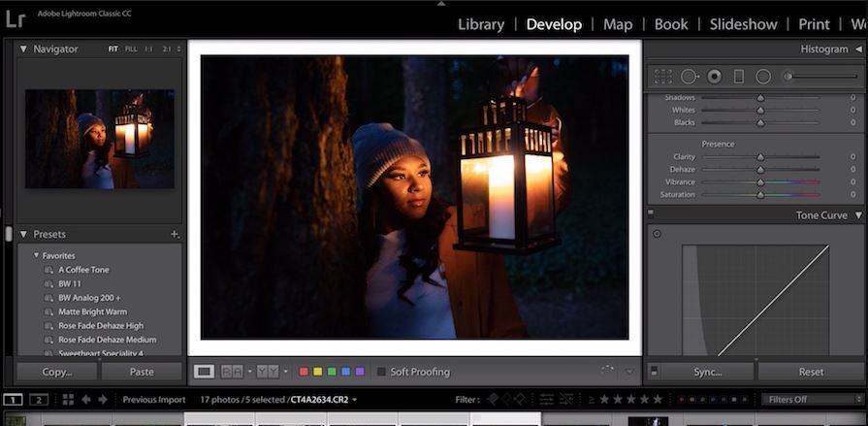The width and height of the screenshot is (868, 426).
Task: Switch to the Map module
Action: pos(618,24)
